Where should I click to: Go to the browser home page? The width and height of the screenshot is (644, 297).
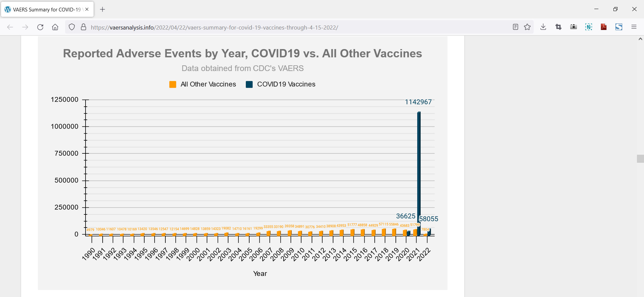55,27
